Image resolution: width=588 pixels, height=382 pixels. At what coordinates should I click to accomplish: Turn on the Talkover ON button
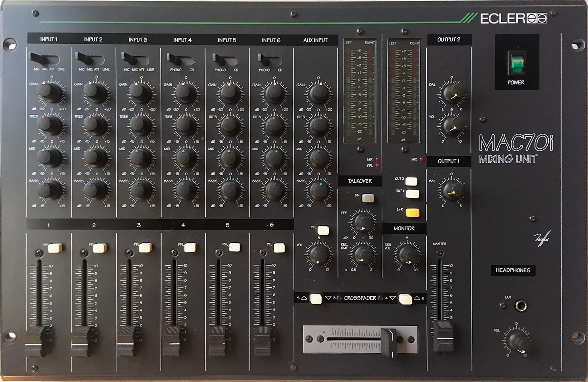[368, 198]
